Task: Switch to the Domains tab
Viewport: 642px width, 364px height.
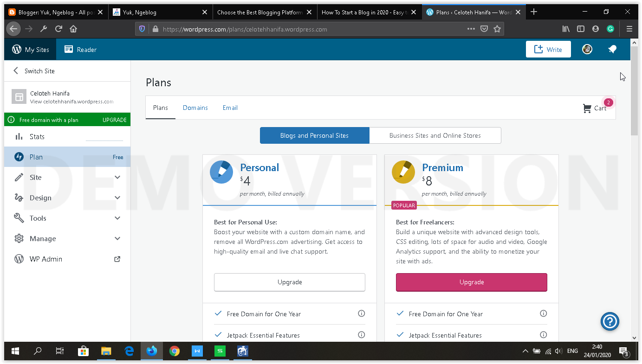Action: tap(195, 108)
